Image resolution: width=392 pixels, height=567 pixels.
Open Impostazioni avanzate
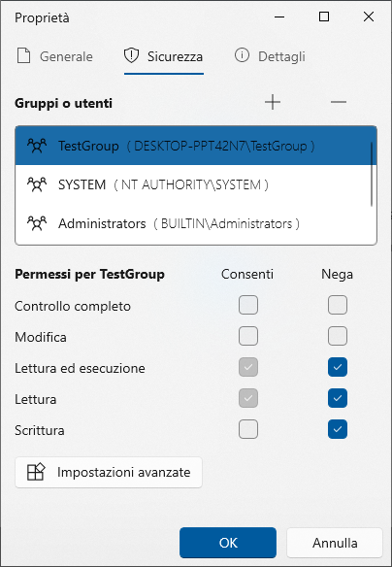click(x=109, y=472)
